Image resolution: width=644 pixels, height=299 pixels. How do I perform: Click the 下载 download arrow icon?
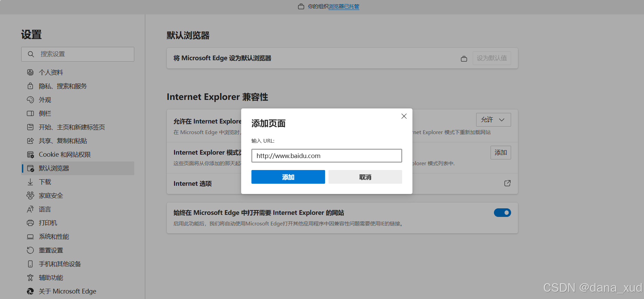[x=30, y=182]
